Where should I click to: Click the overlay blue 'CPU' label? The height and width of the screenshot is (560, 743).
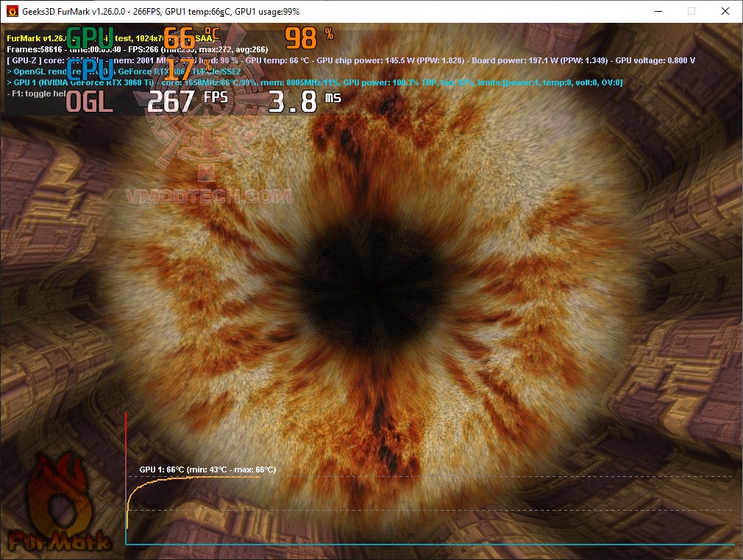90,70
